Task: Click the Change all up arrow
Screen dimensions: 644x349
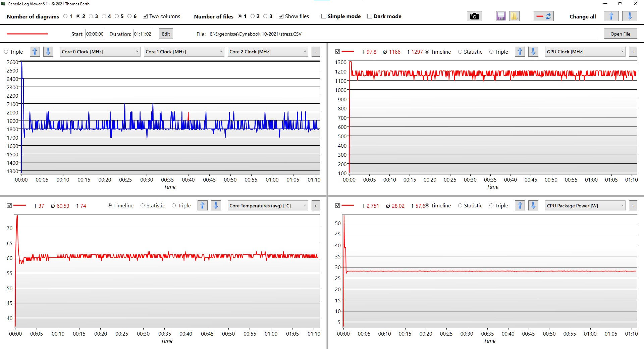Action: point(611,16)
